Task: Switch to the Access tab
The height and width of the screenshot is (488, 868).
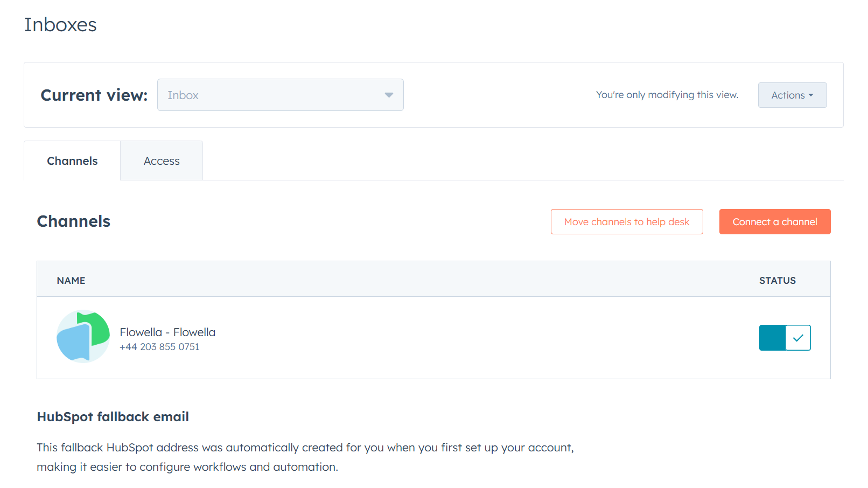Action: pos(162,161)
